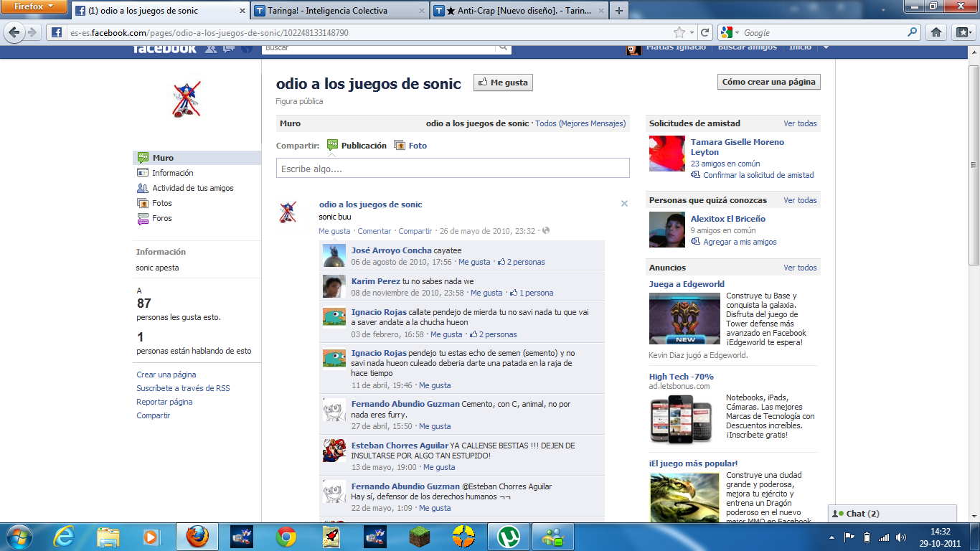980x551 pixels.
Task: Open uTorrent from the taskbar
Action: coord(509,536)
